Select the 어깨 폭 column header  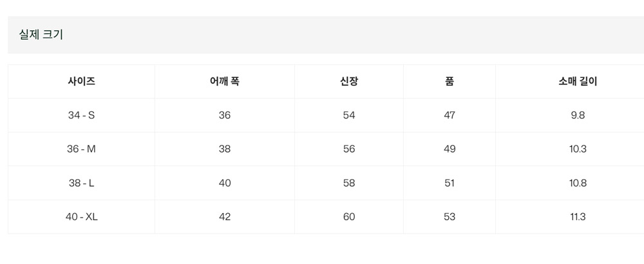coord(224,81)
